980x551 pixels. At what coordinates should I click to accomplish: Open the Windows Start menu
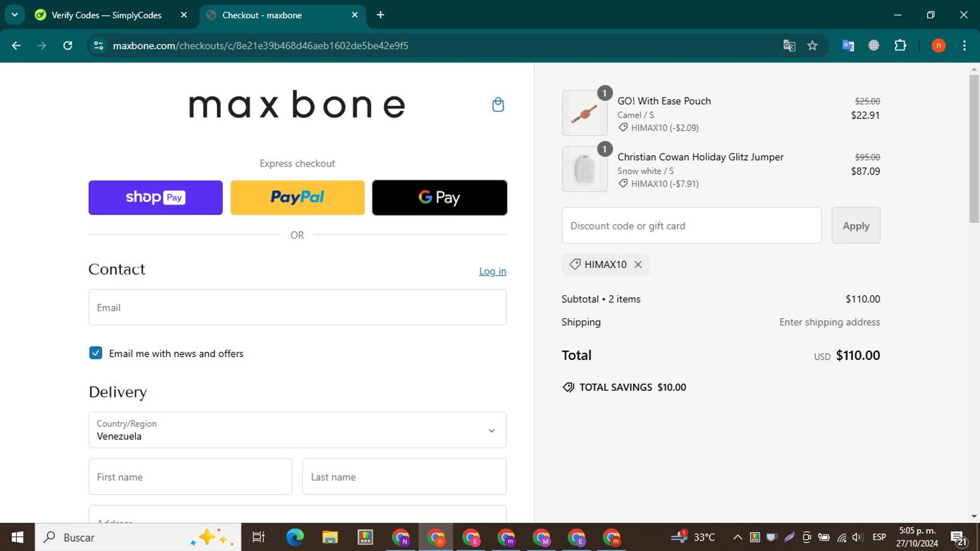(17, 537)
